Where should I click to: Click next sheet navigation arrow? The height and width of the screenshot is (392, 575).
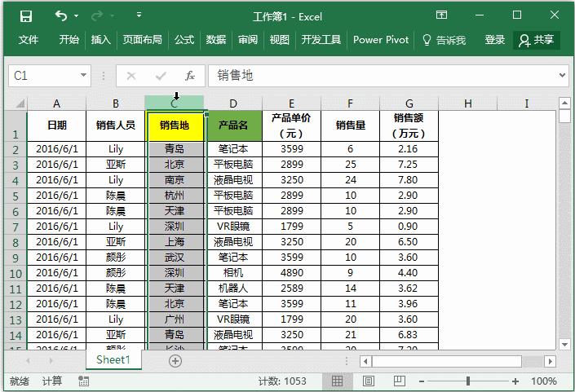(51, 361)
